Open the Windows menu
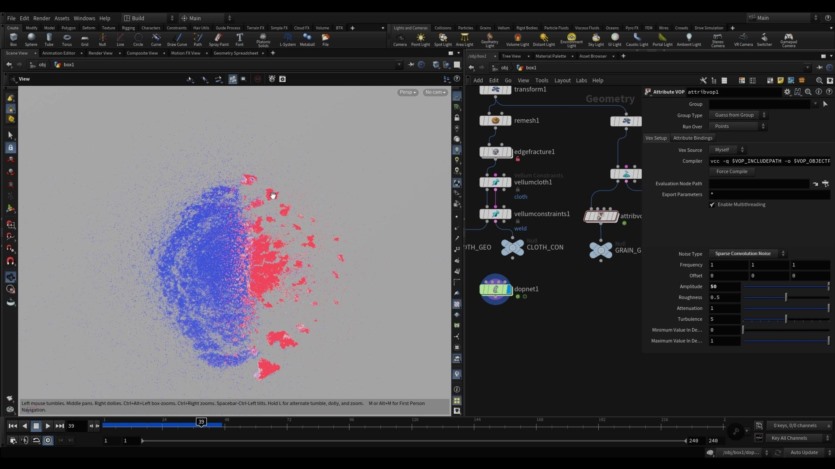 84,18
